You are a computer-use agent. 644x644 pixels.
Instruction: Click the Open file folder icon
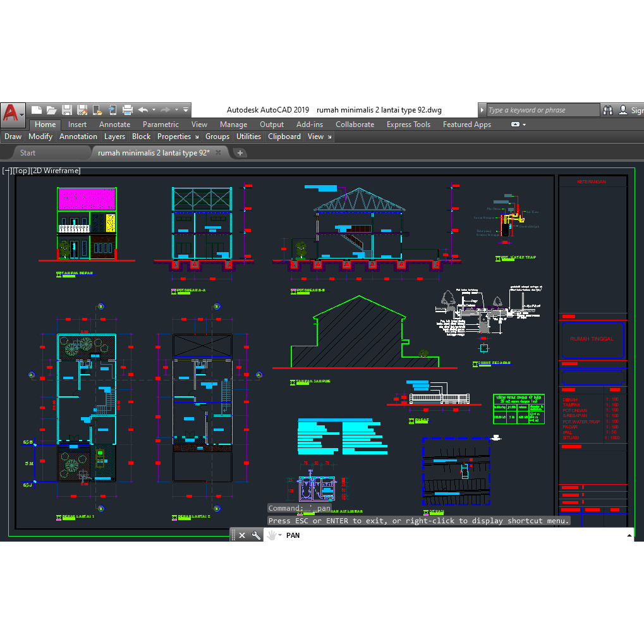[x=51, y=110]
